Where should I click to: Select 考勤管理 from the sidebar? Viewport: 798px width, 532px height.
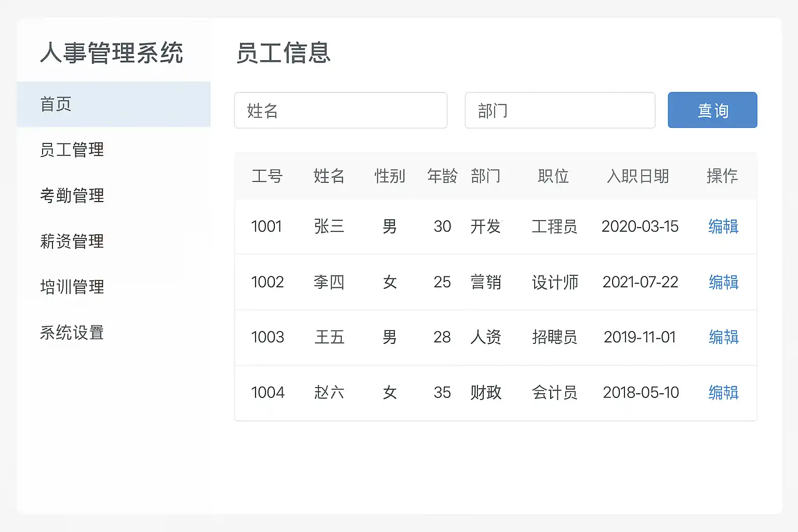pos(72,195)
